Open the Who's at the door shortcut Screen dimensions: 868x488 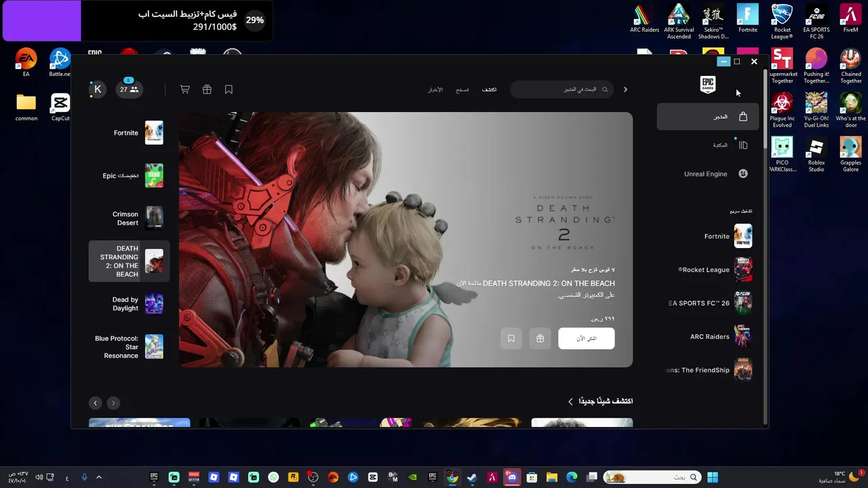[851, 110]
